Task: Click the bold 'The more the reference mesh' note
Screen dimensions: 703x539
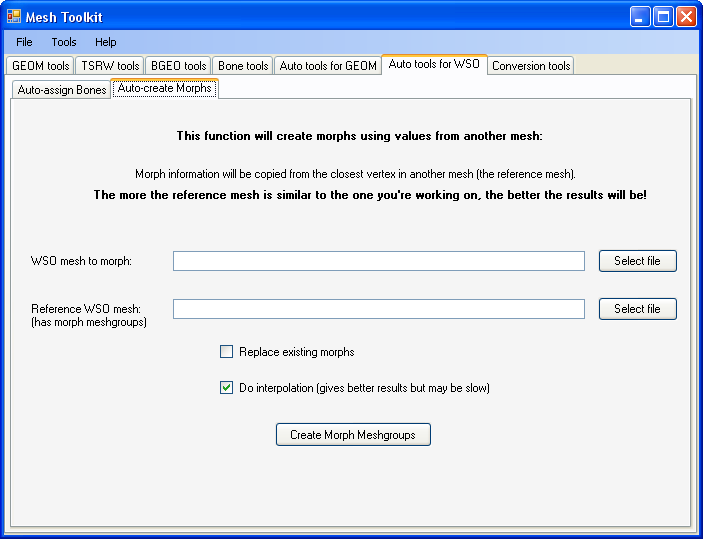Action: pos(370,195)
